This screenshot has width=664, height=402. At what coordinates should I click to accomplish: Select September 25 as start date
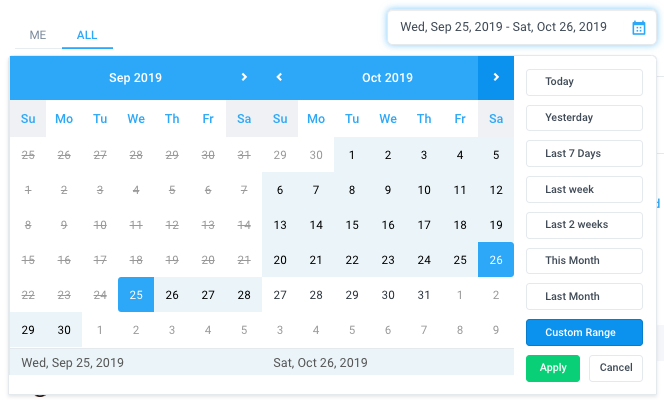[136, 295]
